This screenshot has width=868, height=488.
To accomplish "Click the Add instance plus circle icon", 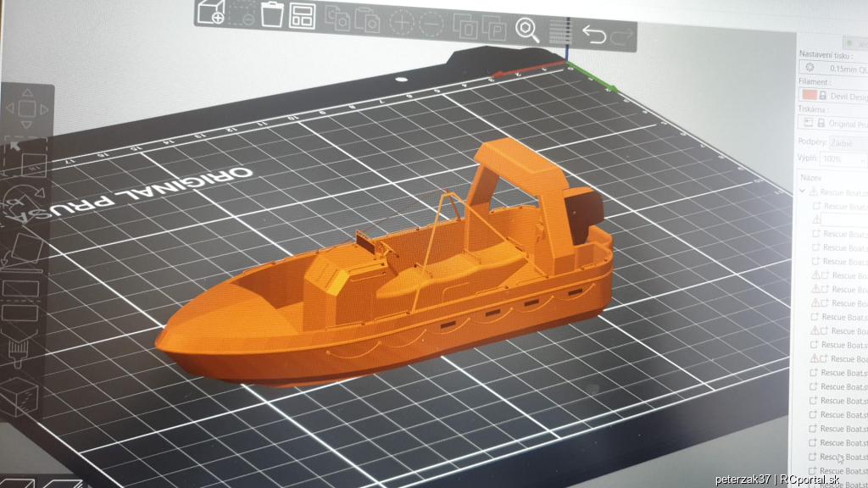I will point(401,23).
